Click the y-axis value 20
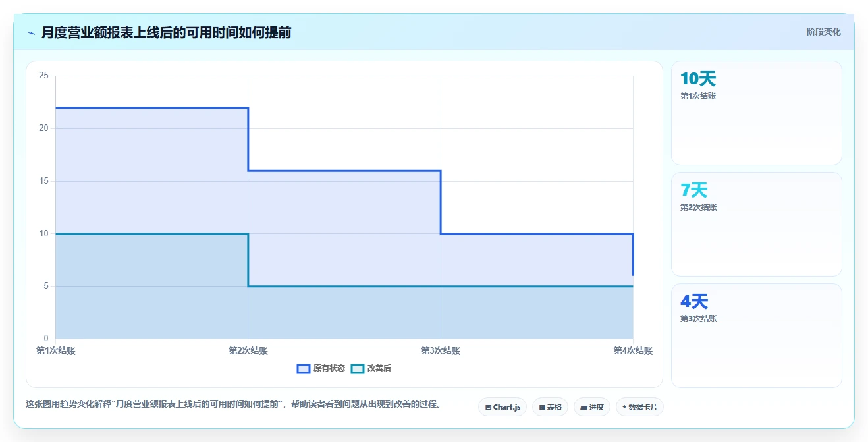The width and height of the screenshot is (868, 442). coord(44,128)
